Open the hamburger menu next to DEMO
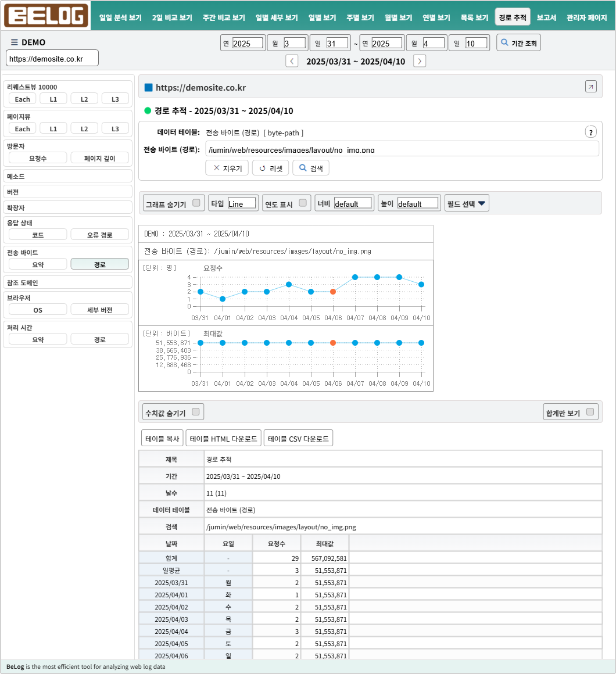Image resolution: width=616 pixels, height=674 pixels. pos(14,42)
